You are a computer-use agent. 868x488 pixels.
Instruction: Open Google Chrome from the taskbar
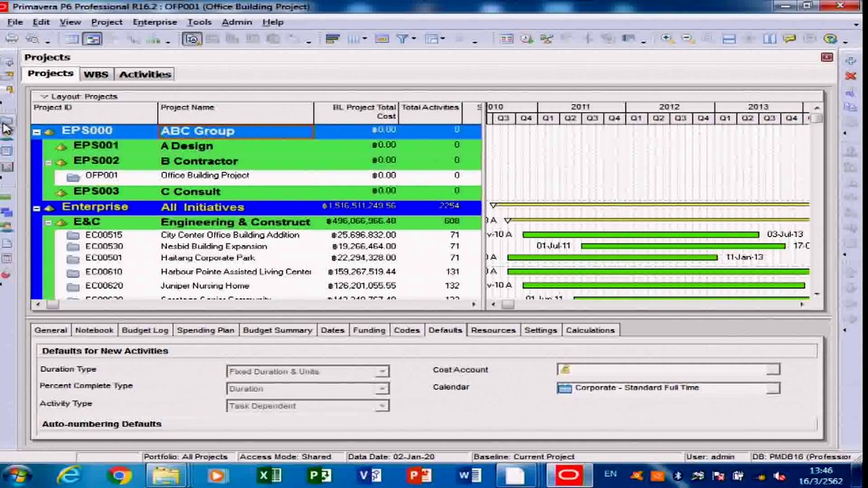click(118, 476)
